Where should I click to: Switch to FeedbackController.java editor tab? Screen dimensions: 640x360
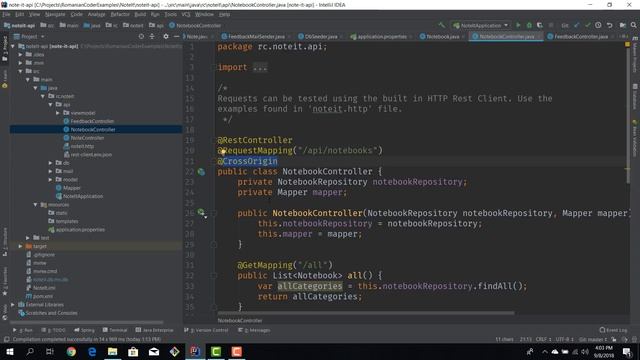(x=581, y=36)
